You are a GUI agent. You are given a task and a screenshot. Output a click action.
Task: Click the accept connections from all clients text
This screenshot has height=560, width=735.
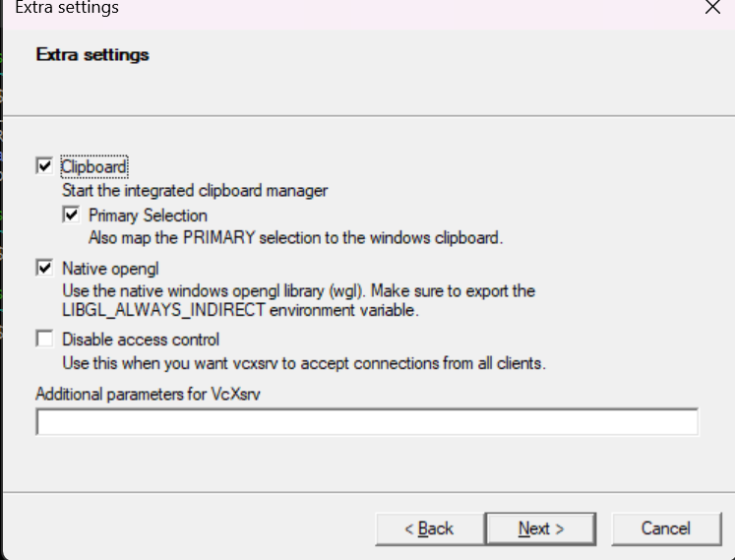click(x=304, y=363)
